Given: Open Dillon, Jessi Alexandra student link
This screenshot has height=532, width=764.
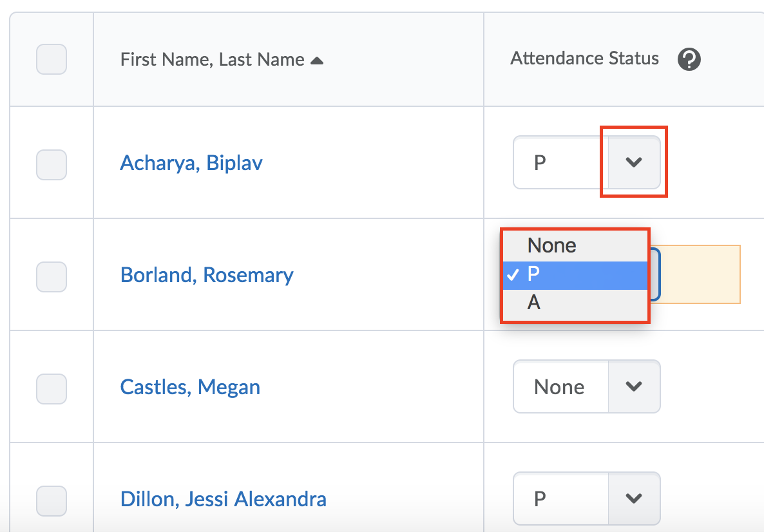Looking at the screenshot, I should coord(223,499).
